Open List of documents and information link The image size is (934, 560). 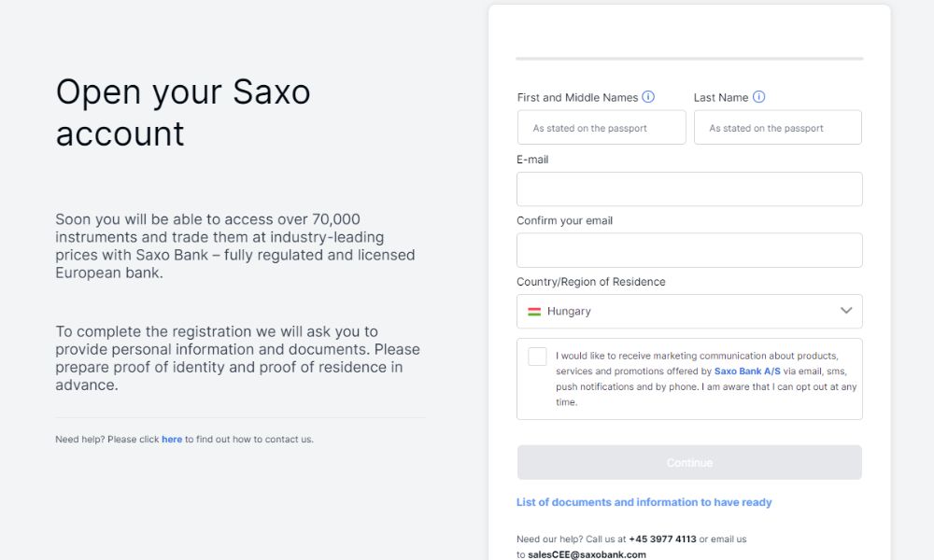tap(644, 502)
